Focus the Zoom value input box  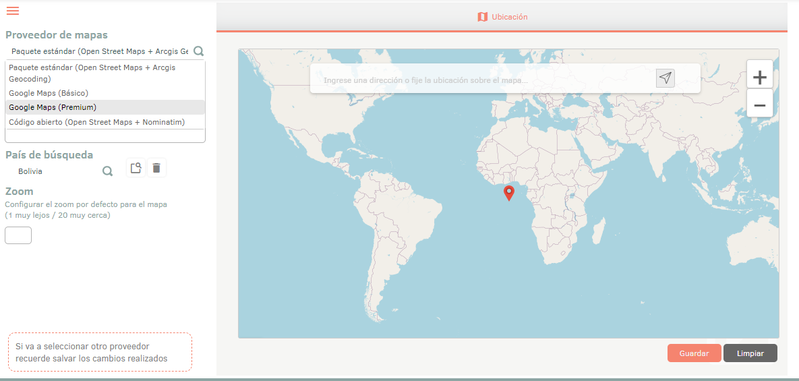click(x=18, y=235)
